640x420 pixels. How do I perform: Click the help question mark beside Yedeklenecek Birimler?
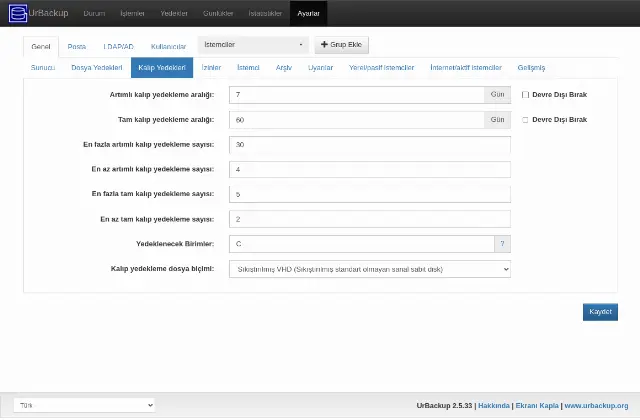coord(502,244)
